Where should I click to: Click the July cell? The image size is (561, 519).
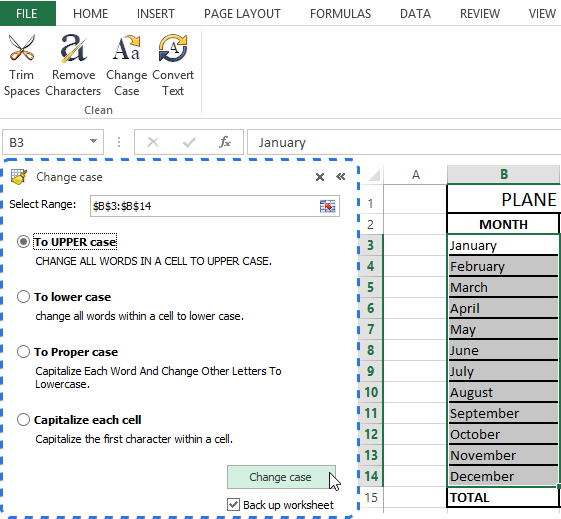(x=503, y=371)
